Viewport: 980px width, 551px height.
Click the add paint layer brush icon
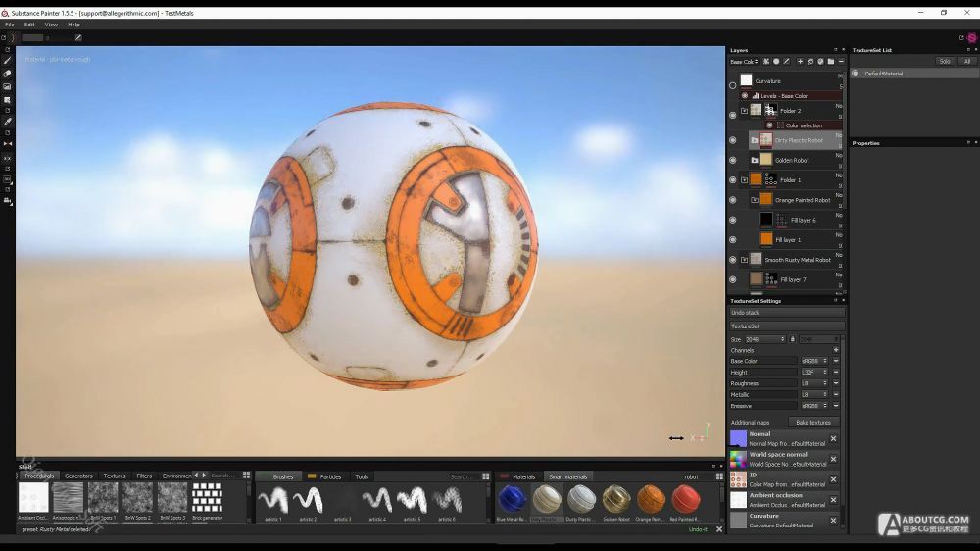tap(787, 62)
